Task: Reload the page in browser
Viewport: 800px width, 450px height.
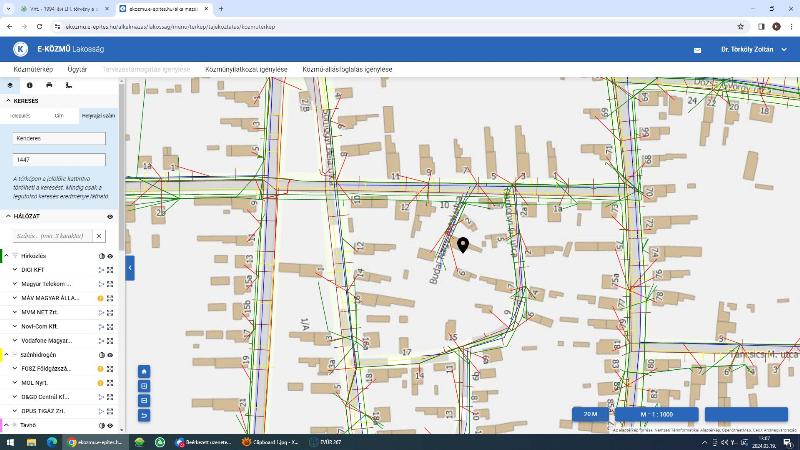Action: pyautogui.click(x=39, y=27)
